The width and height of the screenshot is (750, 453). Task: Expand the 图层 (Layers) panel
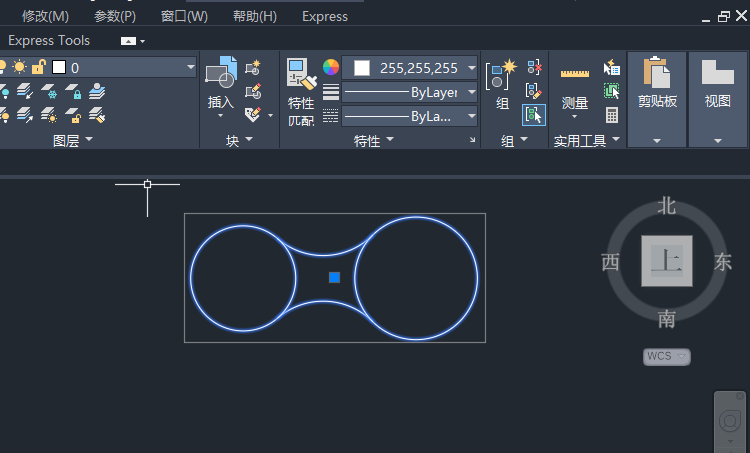pyautogui.click(x=72, y=141)
